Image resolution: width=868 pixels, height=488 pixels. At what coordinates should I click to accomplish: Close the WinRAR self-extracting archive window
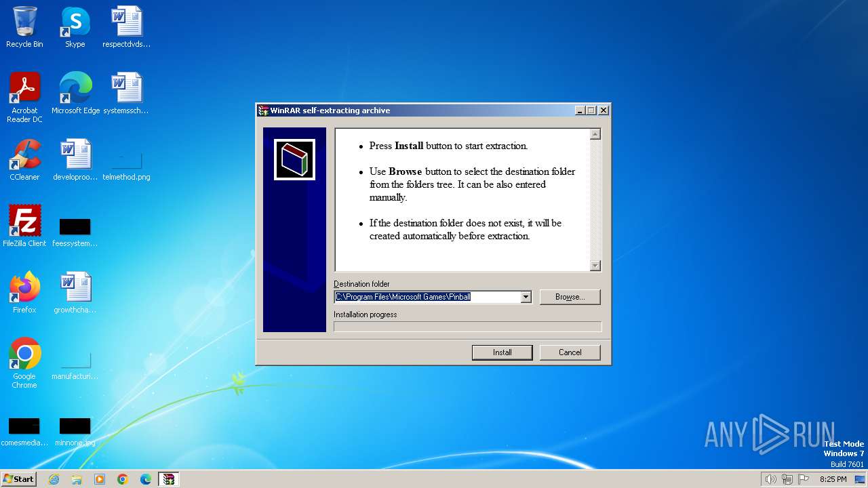(604, 110)
